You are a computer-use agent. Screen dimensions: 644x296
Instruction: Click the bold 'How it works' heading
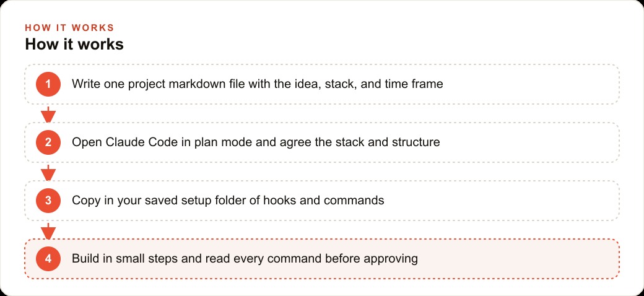(74, 44)
